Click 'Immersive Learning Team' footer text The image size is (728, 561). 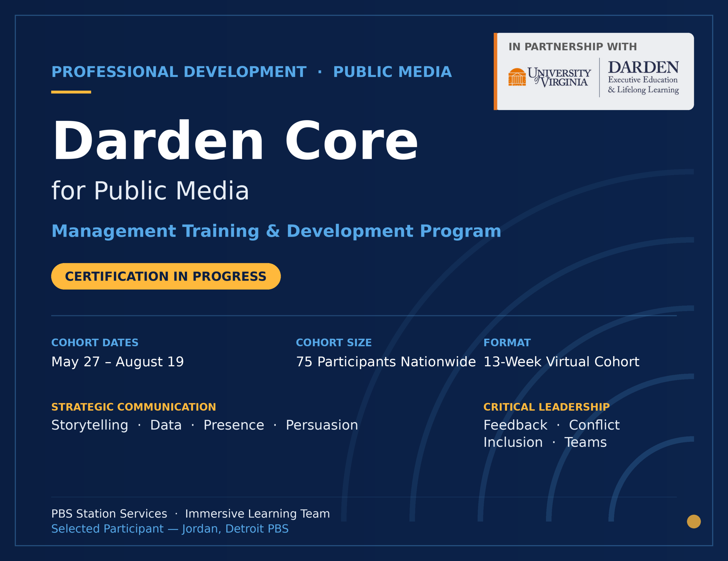(x=257, y=514)
